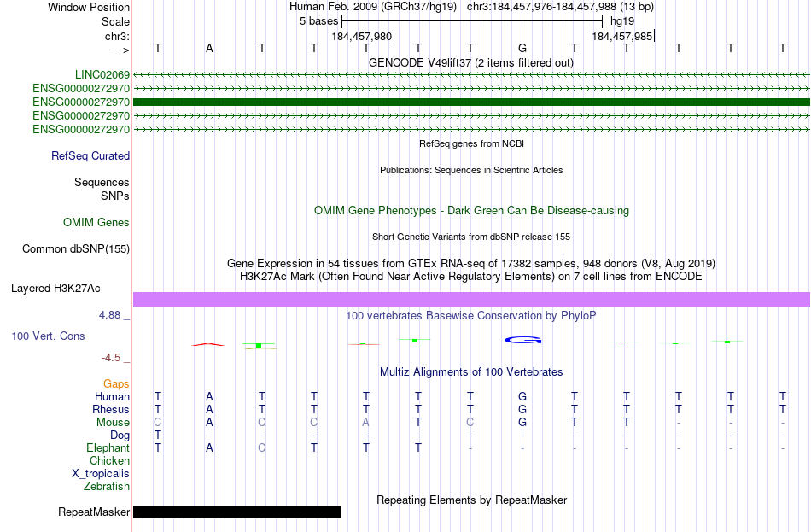Click the Layered H3K27Ac track label
Screen dimensions: 811x532
(55, 289)
